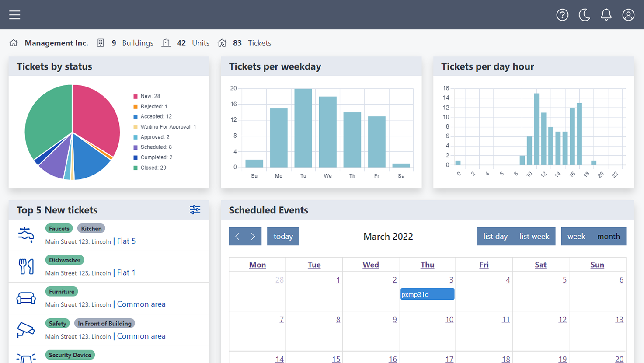Open the Flat 5 link
Screen dimensions: 644x363
pos(126,241)
